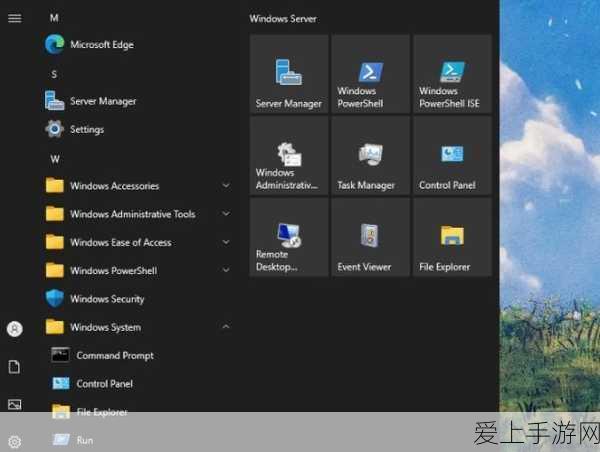
Task: Open the Control Panel tile
Action: coord(452,156)
